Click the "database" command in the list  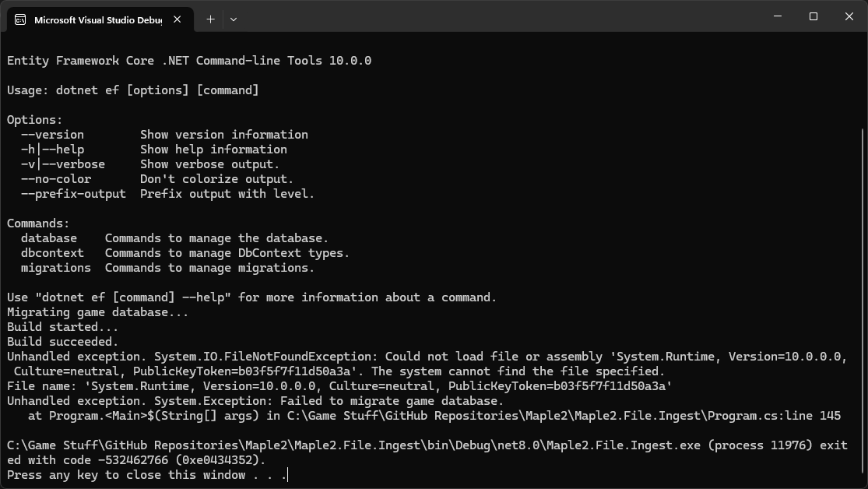[x=49, y=238]
